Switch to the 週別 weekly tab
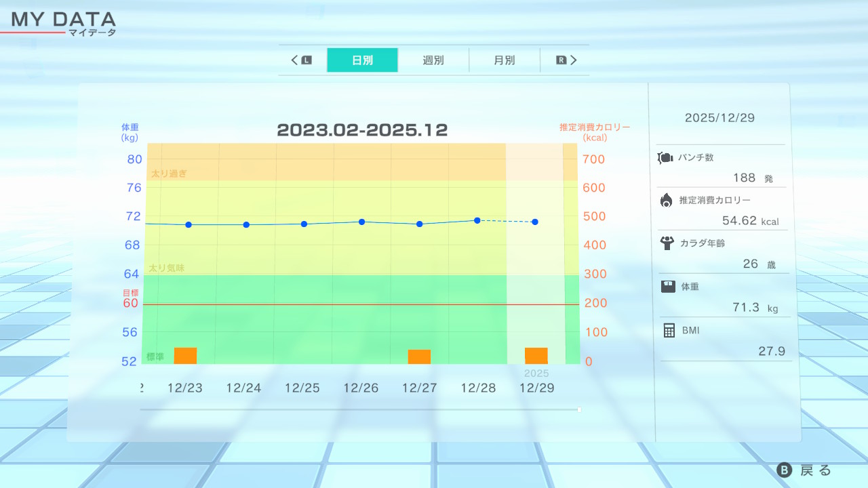Screen dimensions: 868x488 point(433,60)
